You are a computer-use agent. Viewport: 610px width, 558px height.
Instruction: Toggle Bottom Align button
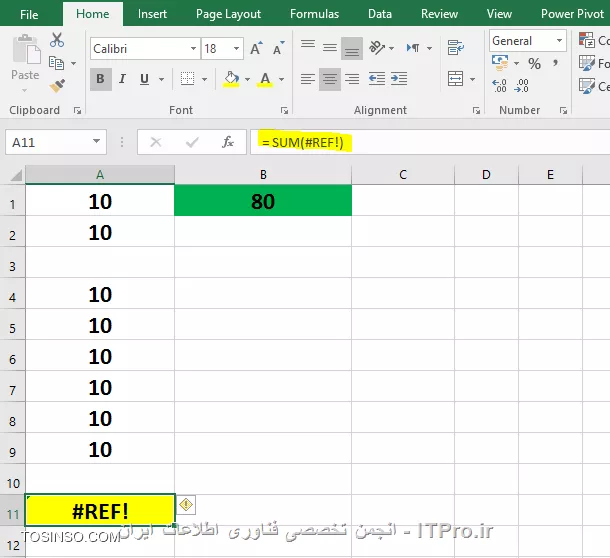click(352, 48)
